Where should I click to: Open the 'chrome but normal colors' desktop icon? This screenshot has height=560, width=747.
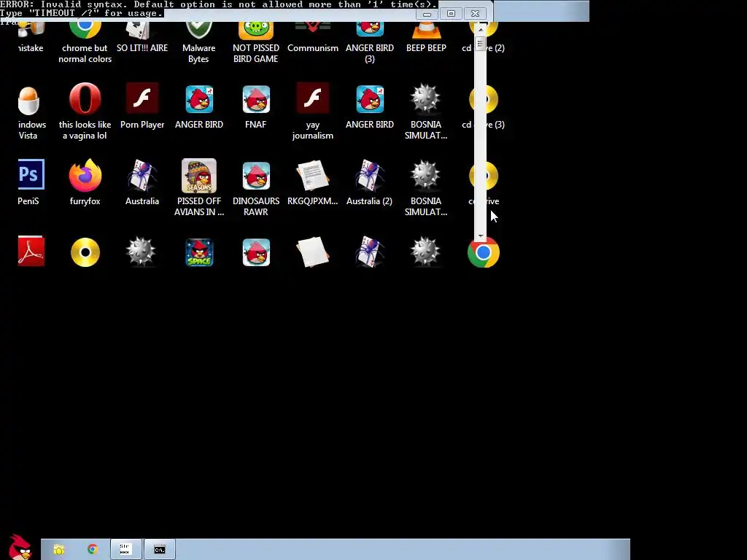click(85, 43)
